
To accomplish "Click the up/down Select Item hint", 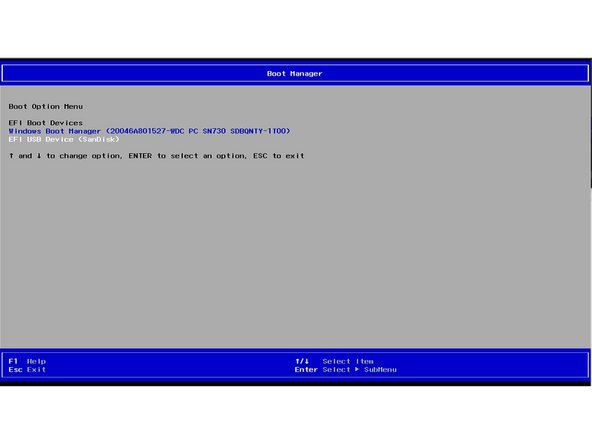I will click(x=334, y=361).
